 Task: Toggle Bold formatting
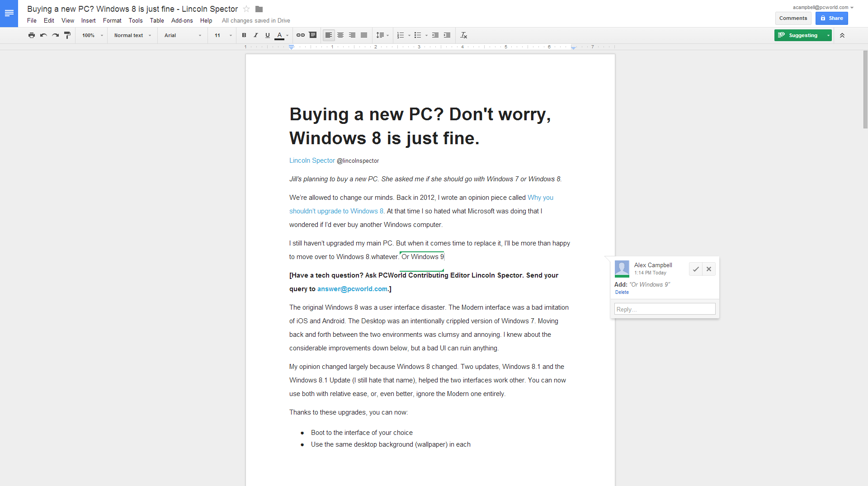244,35
